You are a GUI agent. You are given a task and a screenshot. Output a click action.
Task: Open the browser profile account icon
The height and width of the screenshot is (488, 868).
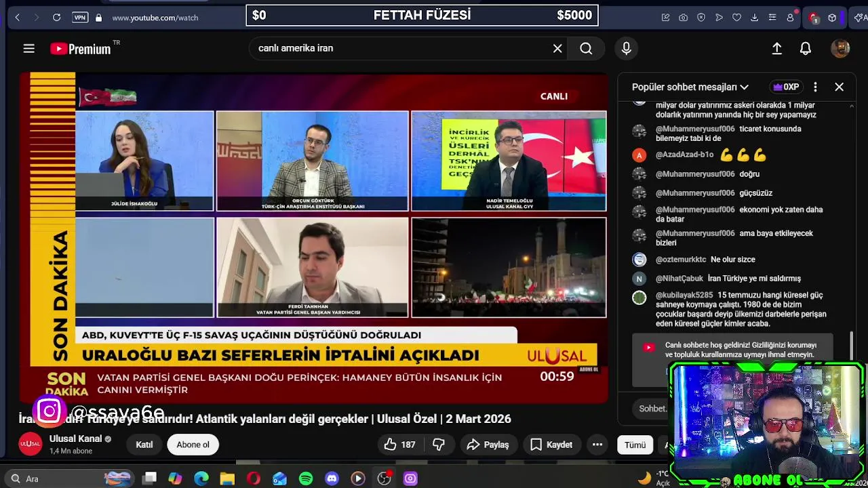790,18
